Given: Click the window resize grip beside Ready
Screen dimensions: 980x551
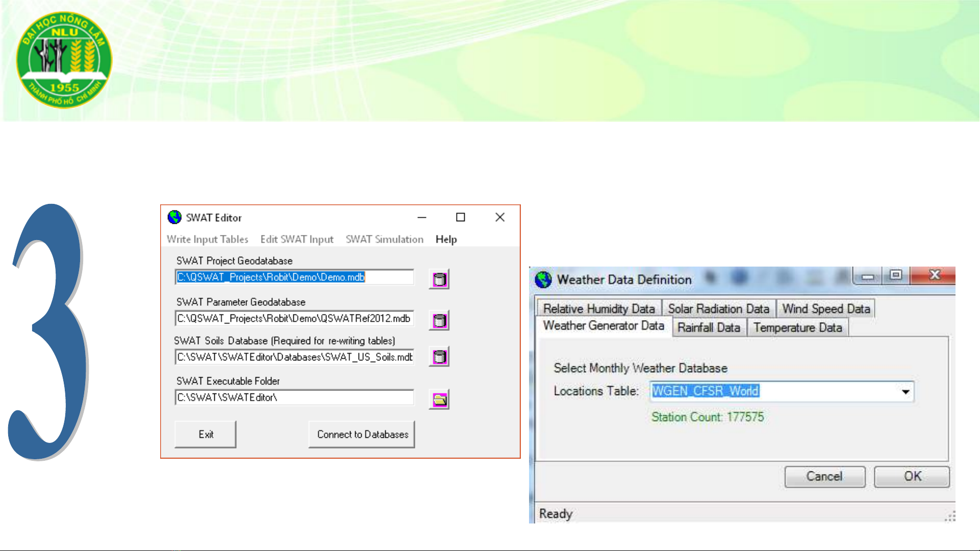Looking at the screenshot, I should [x=949, y=516].
